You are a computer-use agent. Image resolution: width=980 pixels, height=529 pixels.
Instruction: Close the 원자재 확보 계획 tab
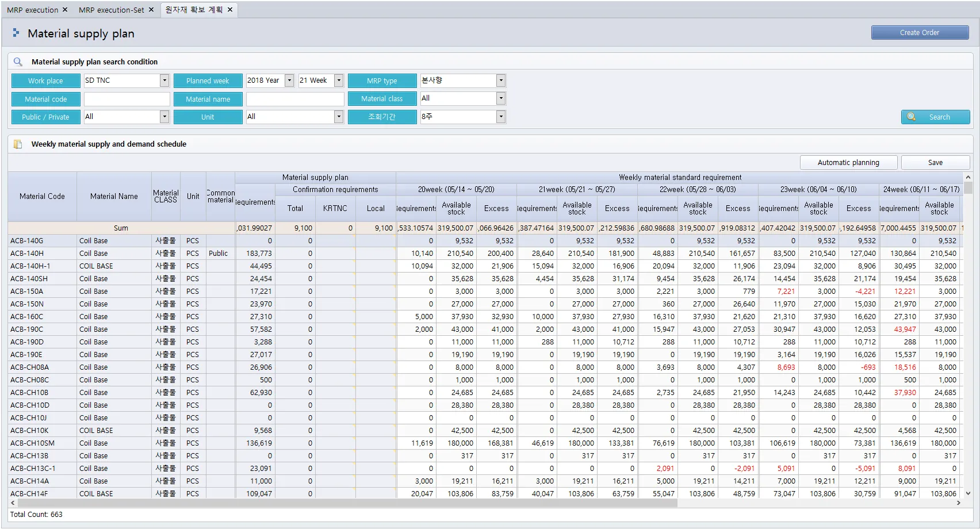[x=230, y=10]
